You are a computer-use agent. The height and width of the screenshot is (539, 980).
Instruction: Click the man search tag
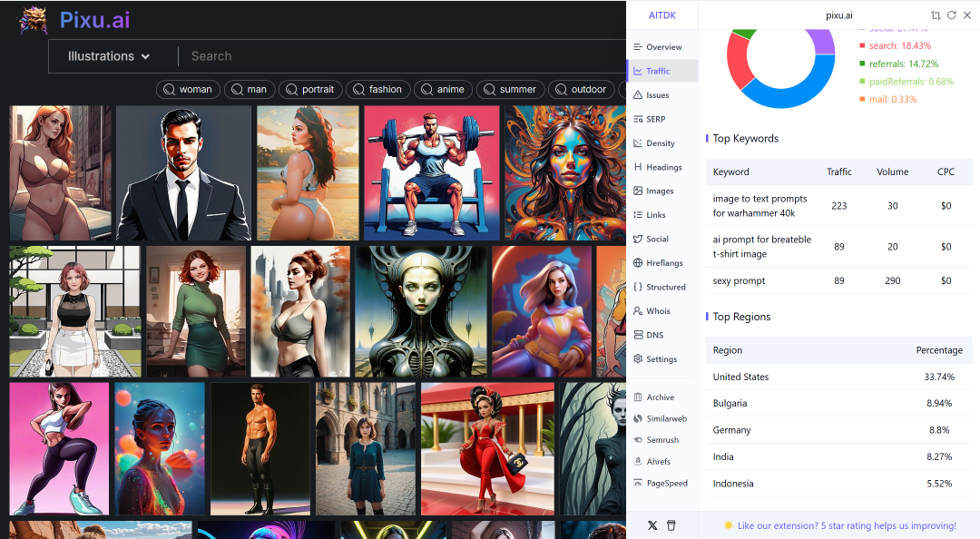click(x=250, y=90)
